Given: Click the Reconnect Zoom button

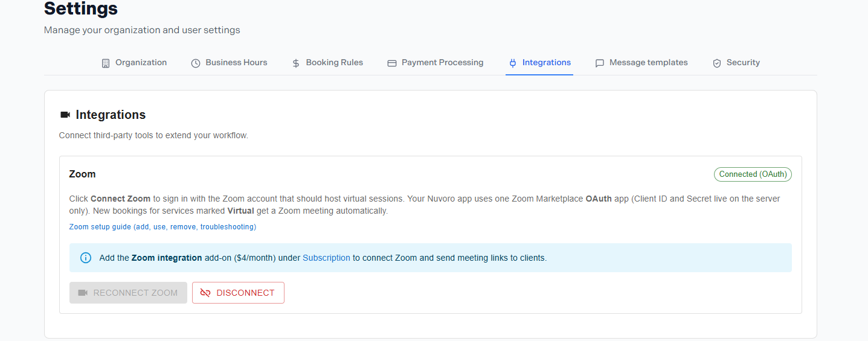Looking at the screenshot, I should [x=128, y=293].
